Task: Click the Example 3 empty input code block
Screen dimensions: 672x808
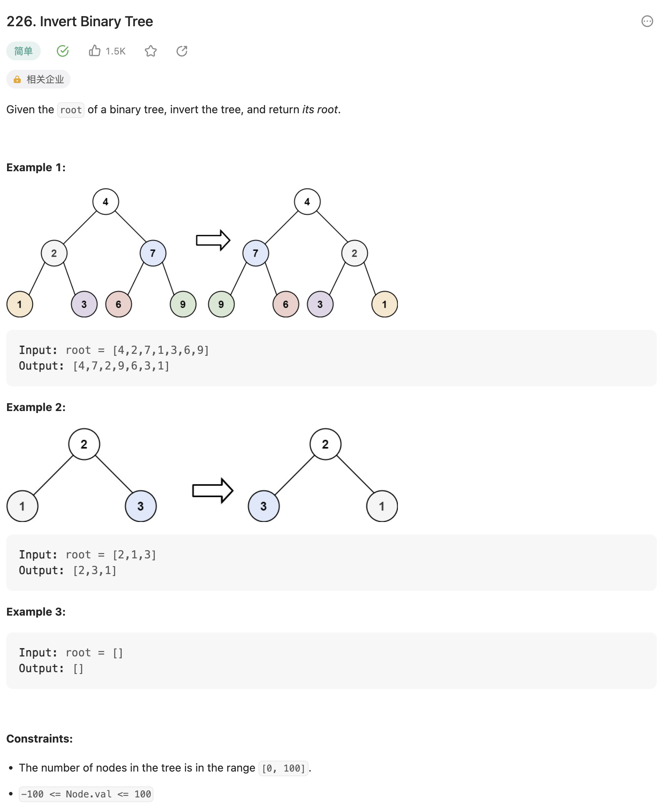Action: click(331, 660)
